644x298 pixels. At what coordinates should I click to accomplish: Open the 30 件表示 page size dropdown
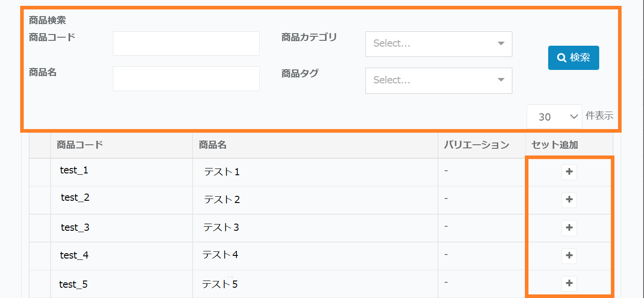pos(554,117)
